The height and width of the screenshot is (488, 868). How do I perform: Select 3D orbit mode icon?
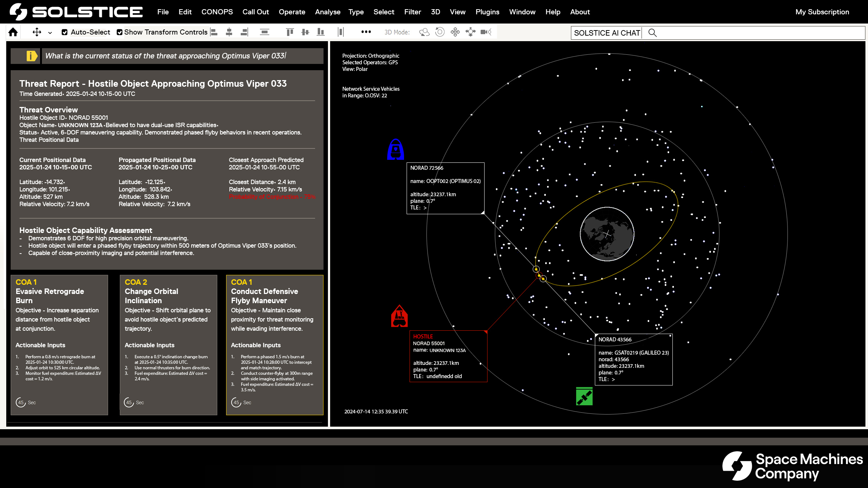(424, 32)
